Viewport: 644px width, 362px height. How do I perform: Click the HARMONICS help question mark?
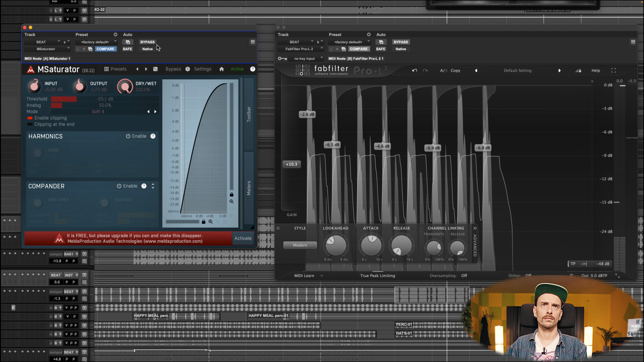coord(153,136)
